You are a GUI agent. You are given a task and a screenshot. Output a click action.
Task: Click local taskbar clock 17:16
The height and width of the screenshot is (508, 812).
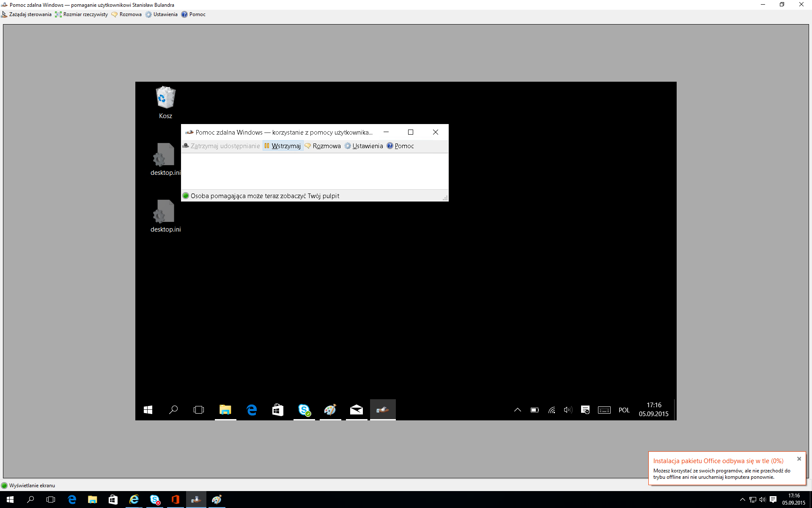click(793, 499)
